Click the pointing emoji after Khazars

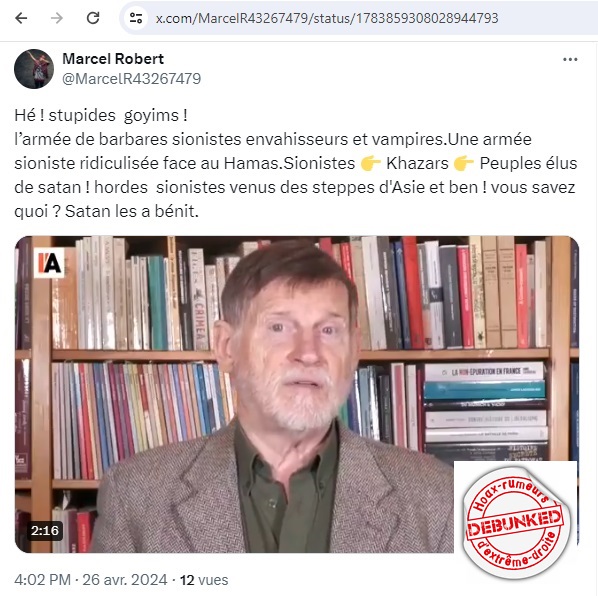coord(464,163)
